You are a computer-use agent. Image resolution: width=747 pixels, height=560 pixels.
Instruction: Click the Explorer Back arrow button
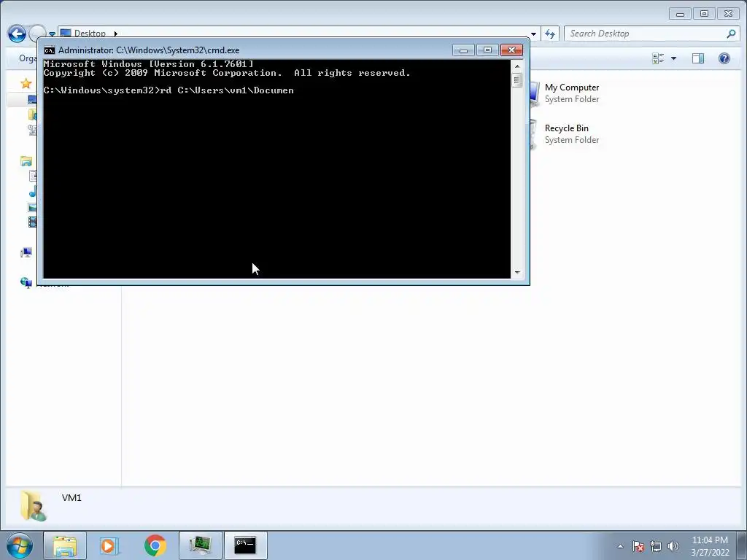[17, 34]
